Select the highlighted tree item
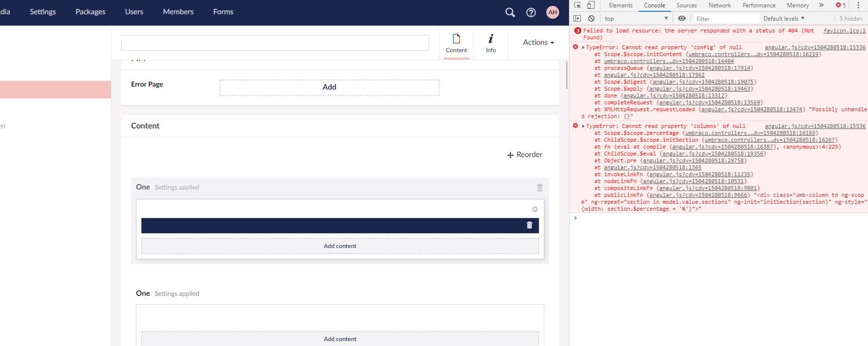This screenshot has width=868, height=346. (55, 90)
